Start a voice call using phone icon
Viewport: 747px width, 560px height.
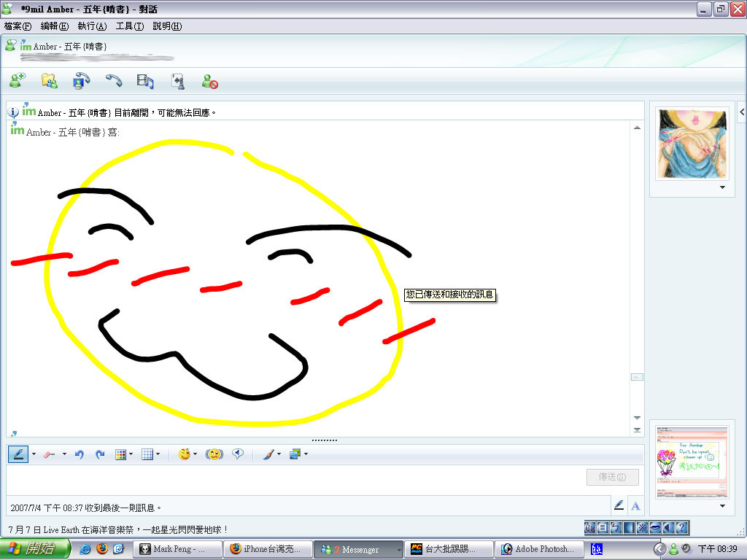(x=114, y=81)
